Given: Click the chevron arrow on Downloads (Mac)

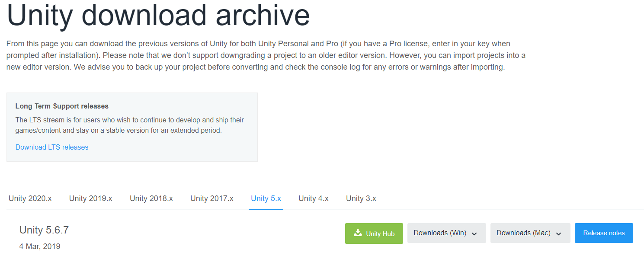Looking at the screenshot, I should (x=558, y=233).
